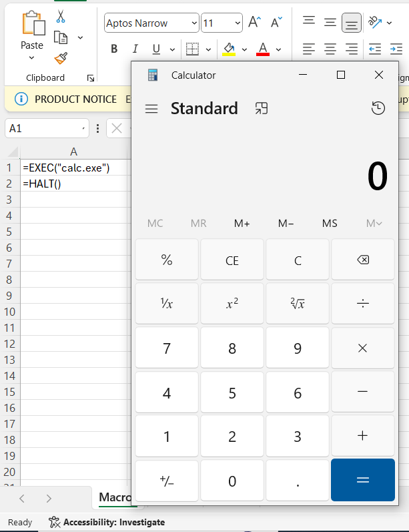
Task: Click Calculator MS memory store
Action: [x=330, y=223]
